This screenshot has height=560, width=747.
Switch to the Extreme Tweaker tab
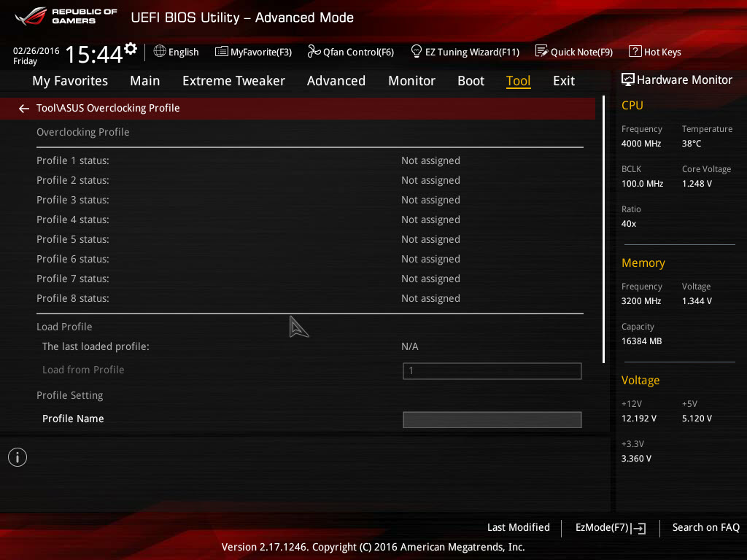233,80
